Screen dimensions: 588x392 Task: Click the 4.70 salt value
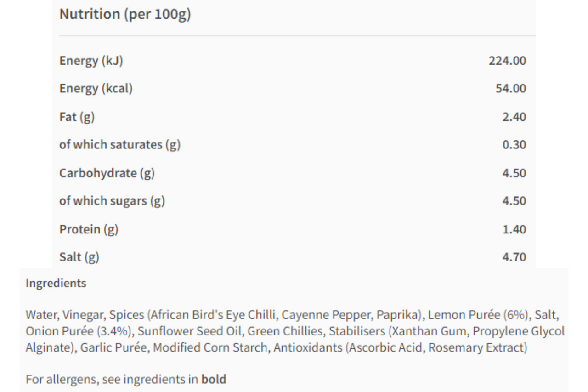[514, 257]
